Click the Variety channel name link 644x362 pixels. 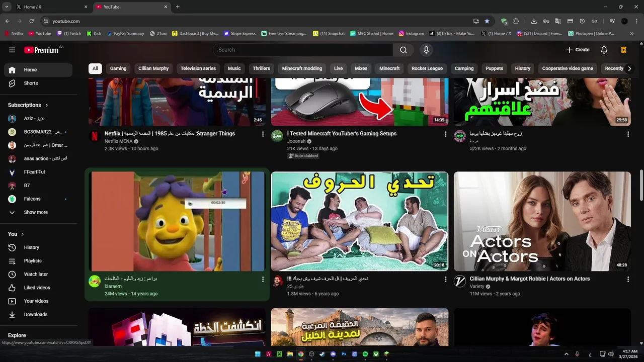(x=477, y=287)
